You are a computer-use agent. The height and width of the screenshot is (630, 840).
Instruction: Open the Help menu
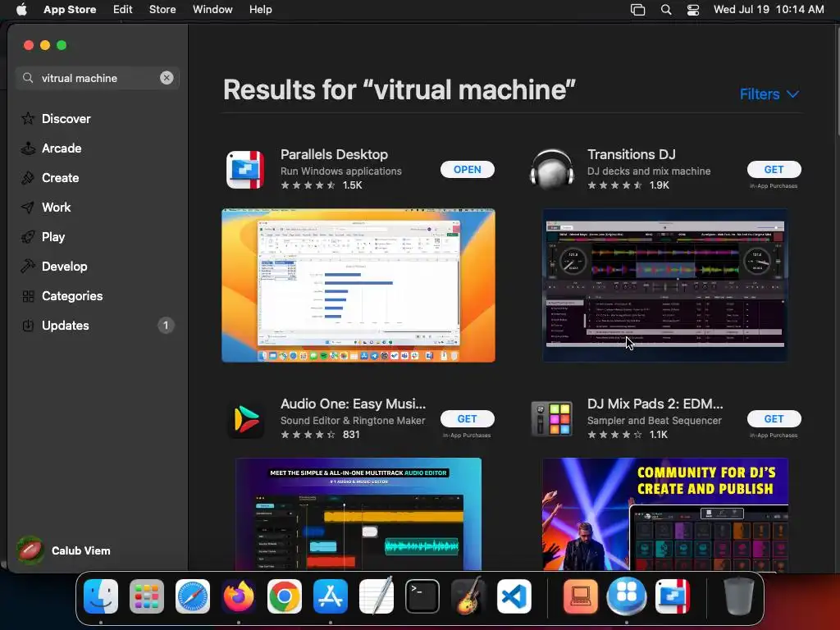coord(260,10)
